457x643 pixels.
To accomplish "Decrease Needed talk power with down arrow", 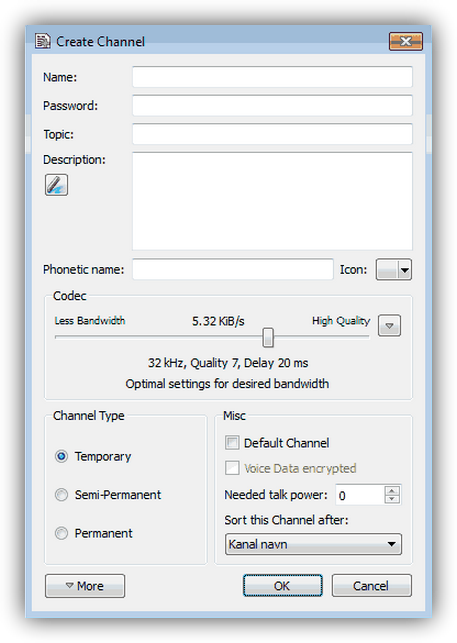I will (392, 499).
